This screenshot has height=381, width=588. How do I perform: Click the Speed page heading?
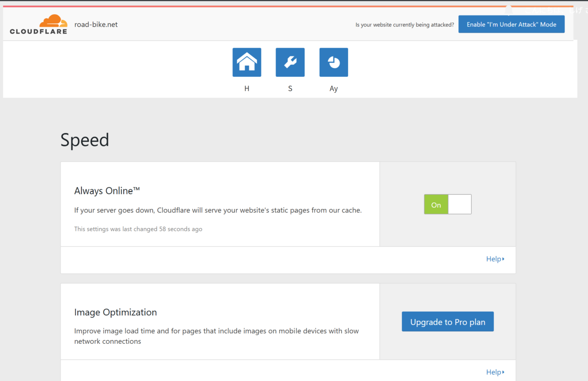[x=85, y=140]
